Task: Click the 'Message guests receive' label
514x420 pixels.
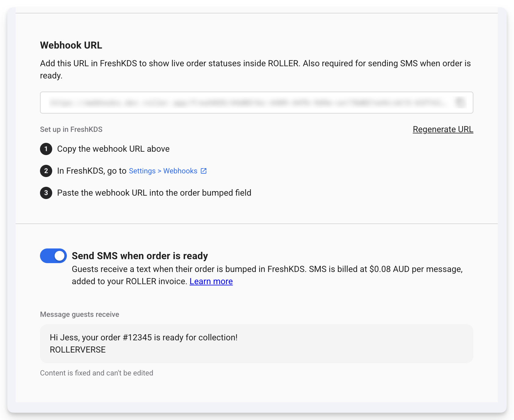Action: coord(80,314)
